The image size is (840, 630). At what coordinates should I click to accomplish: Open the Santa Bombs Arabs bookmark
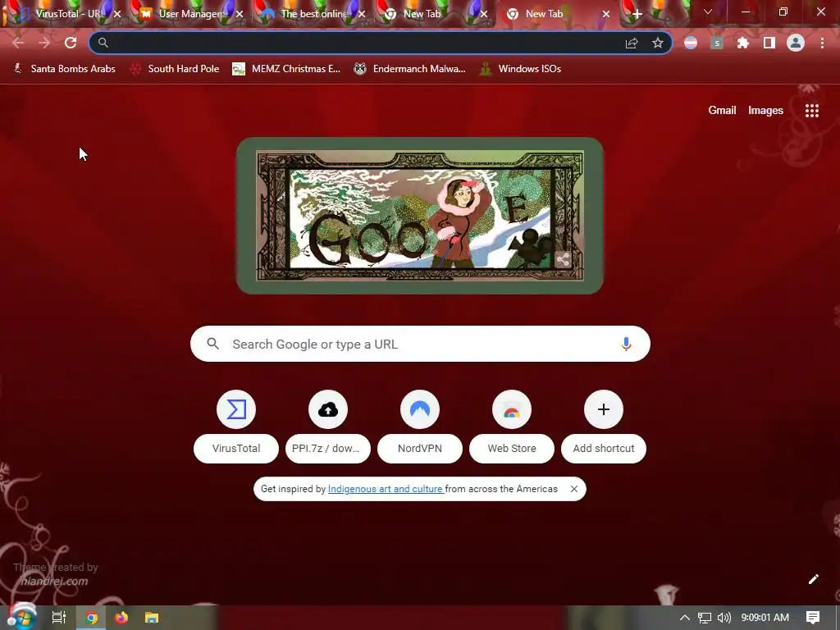pos(64,69)
